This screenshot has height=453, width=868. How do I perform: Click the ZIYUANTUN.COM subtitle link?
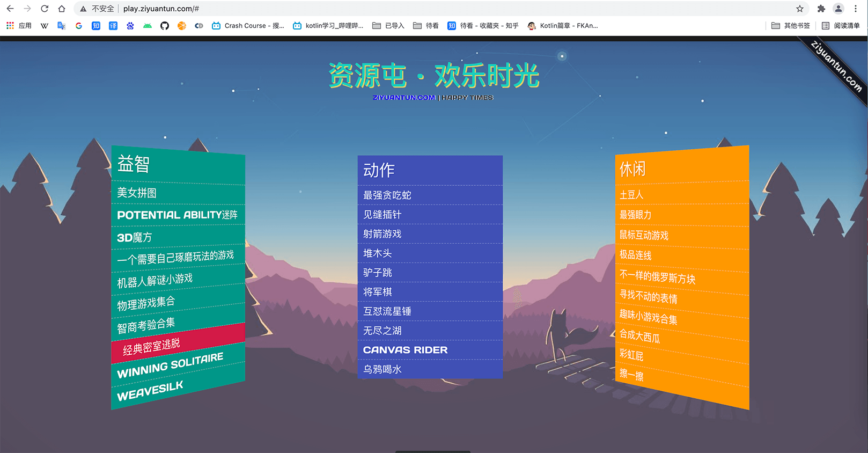click(x=404, y=98)
